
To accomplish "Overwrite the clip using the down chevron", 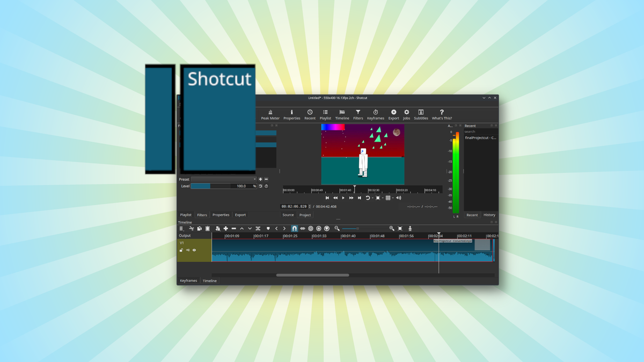I will click(x=250, y=228).
